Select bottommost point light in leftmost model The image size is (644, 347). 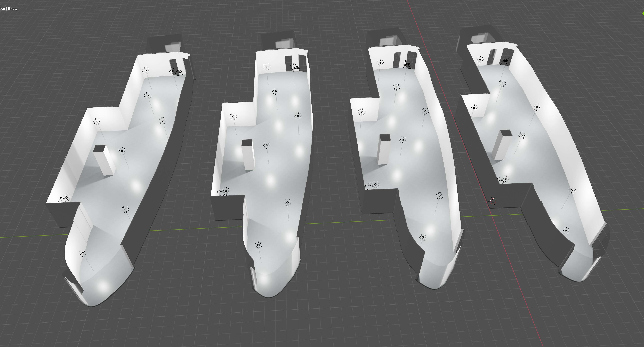pyautogui.click(x=83, y=253)
